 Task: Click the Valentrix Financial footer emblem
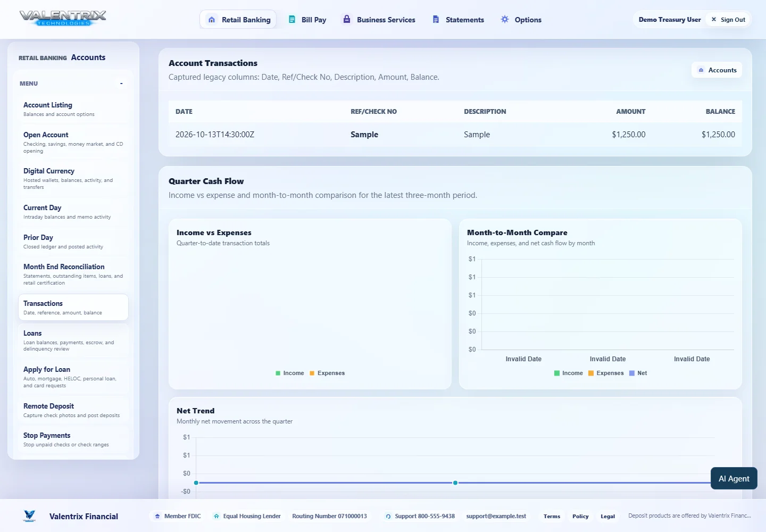pos(30,516)
